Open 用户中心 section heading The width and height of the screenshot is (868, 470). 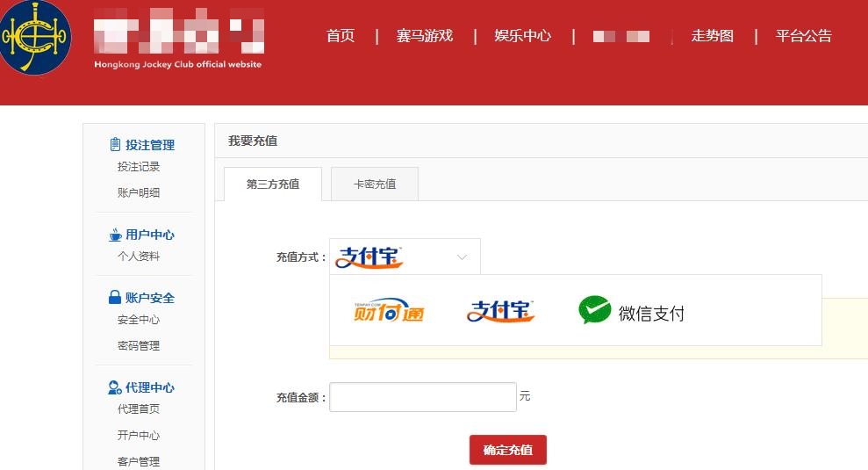(x=150, y=235)
